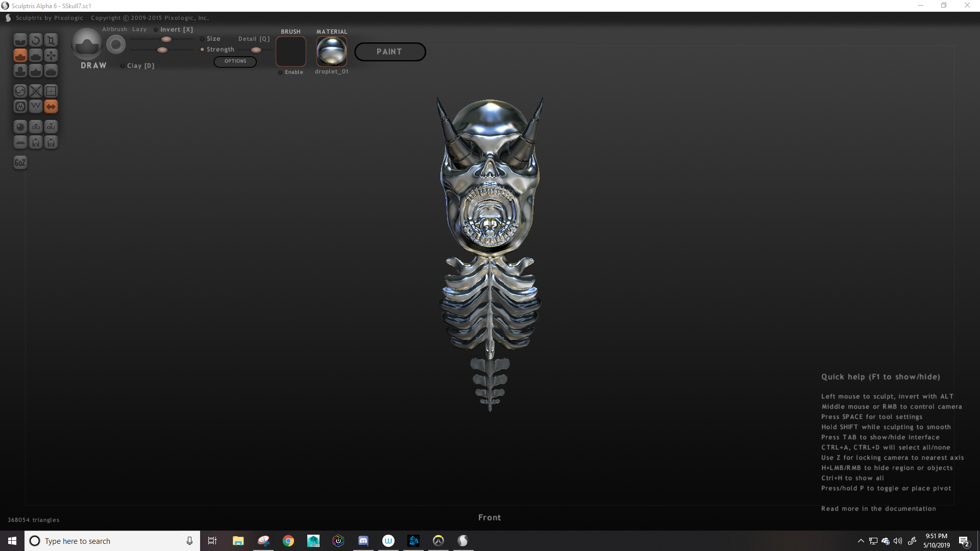Choose the Reduce brush tool
980x551 pixels.
click(x=20, y=91)
